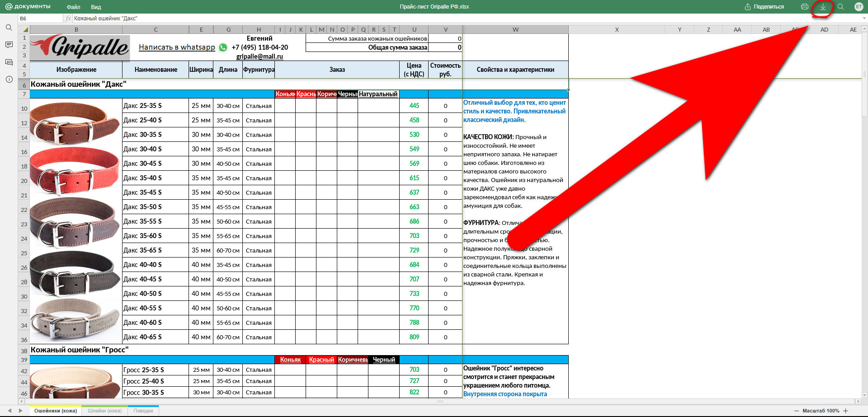Click the Натуральный color header cell
Screen dimensions: 868x417
[x=378, y=94]
